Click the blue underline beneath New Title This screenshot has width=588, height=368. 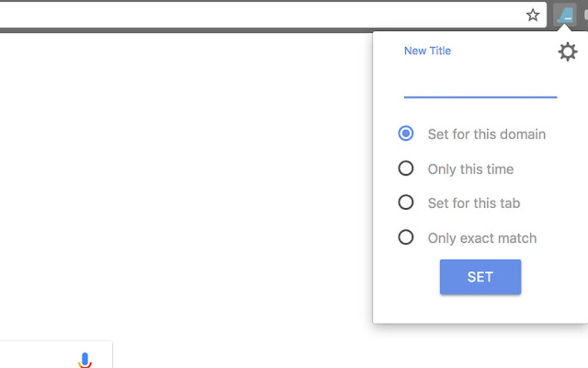(x=480, y=97)
